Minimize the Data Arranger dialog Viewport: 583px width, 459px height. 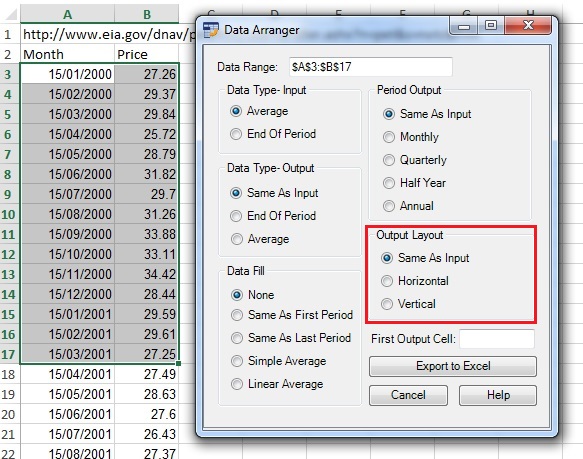[x=464, y=26]
